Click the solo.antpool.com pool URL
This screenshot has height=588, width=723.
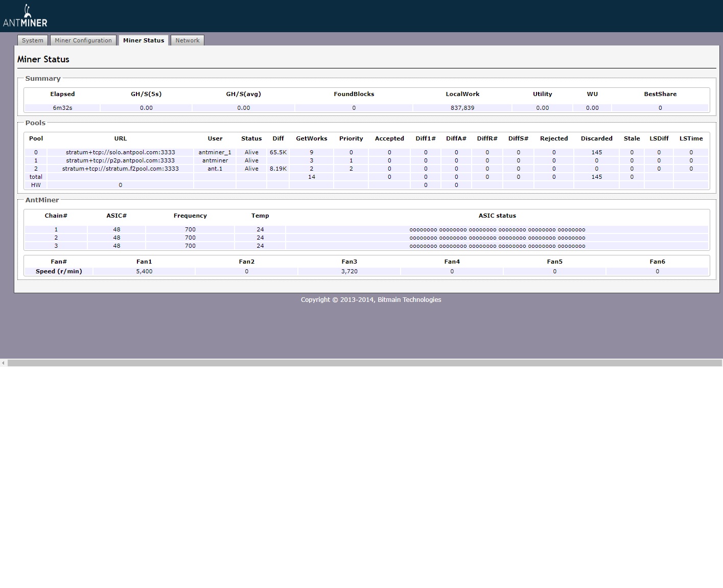coord(121,152)
